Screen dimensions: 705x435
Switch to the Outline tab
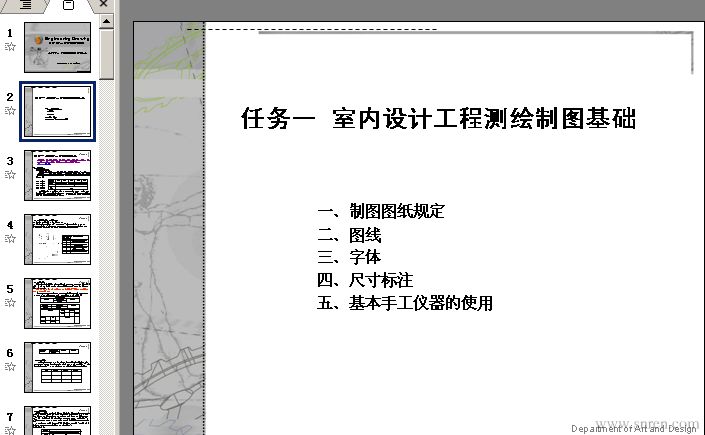click(x=26, y=5)
